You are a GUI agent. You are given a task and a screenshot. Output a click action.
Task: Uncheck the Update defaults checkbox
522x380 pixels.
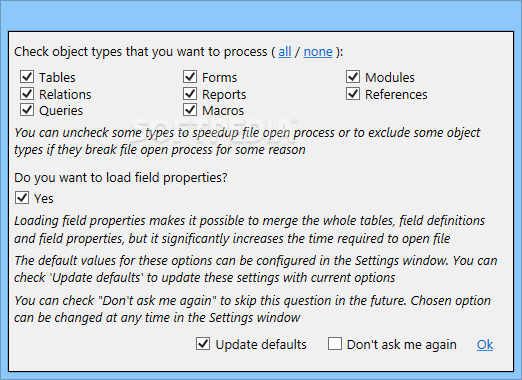[x=203, y=344]
